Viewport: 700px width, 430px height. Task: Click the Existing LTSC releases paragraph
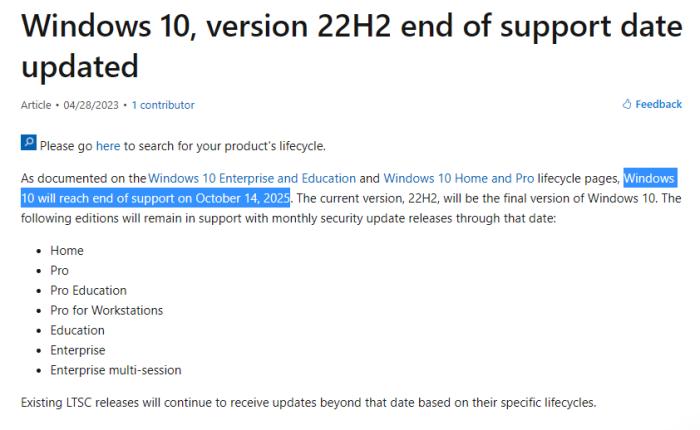click(x=308, y=403)
